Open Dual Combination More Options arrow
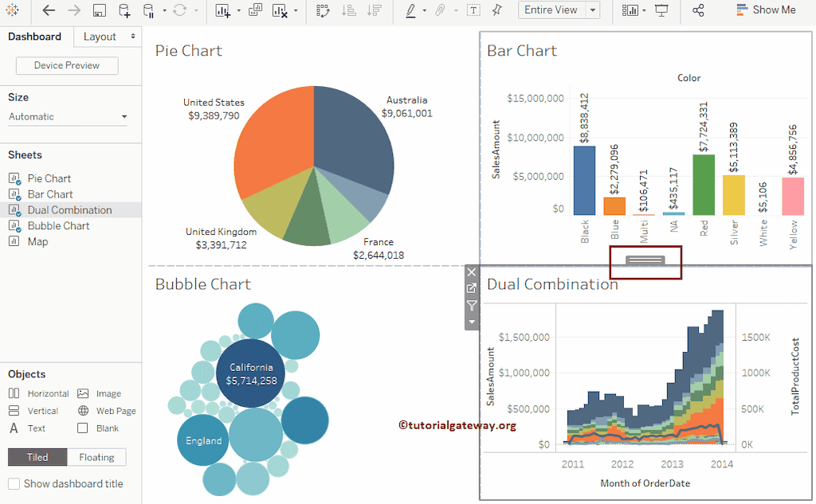This screenshot has width=816, height=504. [x=472, y=322]
